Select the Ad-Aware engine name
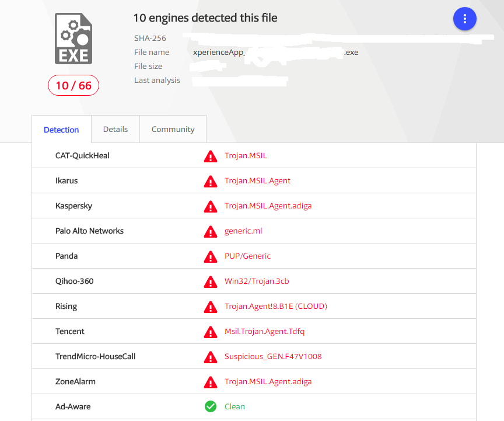This screenshot has height=421, width=504. pyautogui.click(x=73, y=406)
